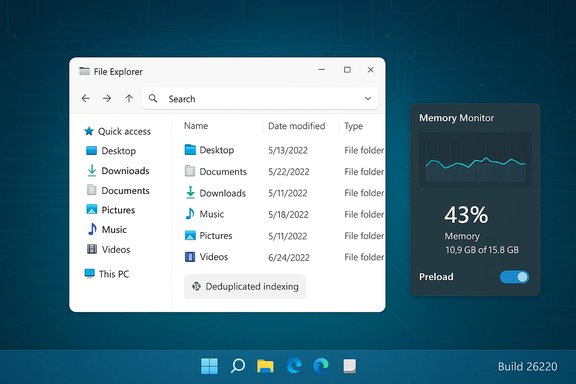Click the Desktop folder icon in the file list
576x384 pixels.
pos(190,150)
